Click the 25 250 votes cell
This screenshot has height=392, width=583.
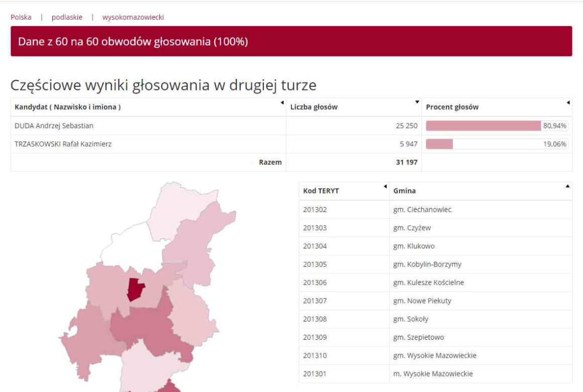[354, 126]
